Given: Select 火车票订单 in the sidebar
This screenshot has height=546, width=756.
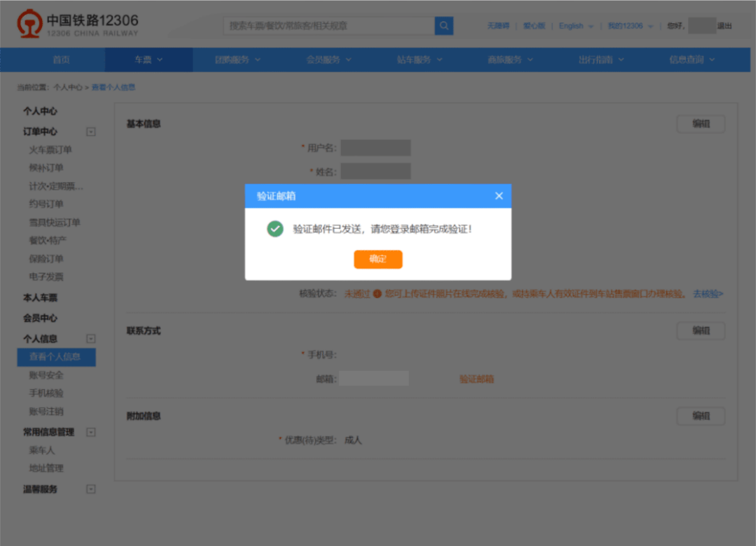Looking at the screenshot, I should [x=50, y=150].
